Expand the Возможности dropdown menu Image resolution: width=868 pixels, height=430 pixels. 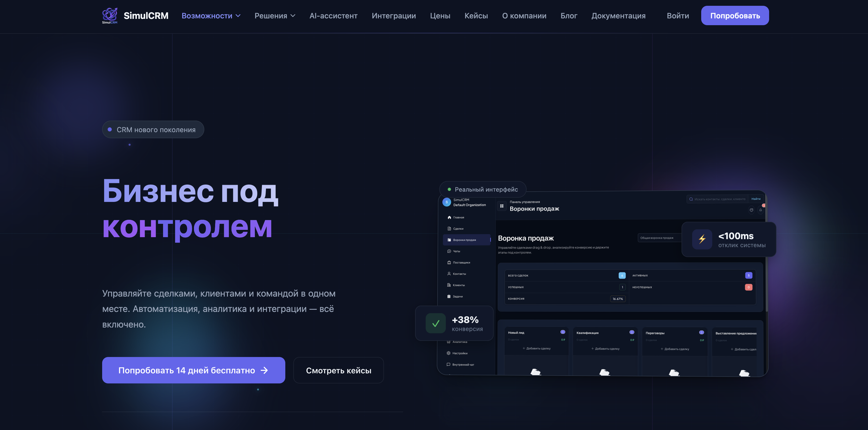pyautogui.click(x=211, y=16)
